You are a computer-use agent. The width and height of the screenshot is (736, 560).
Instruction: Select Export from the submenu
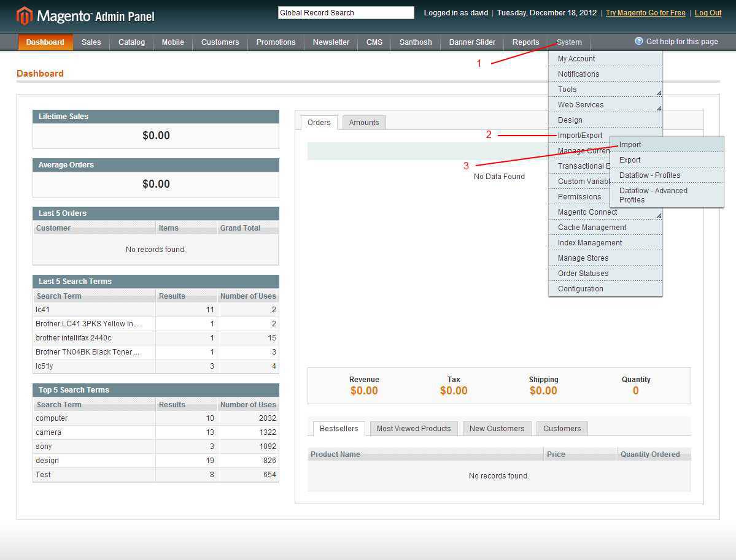click(x=629, y=159)
